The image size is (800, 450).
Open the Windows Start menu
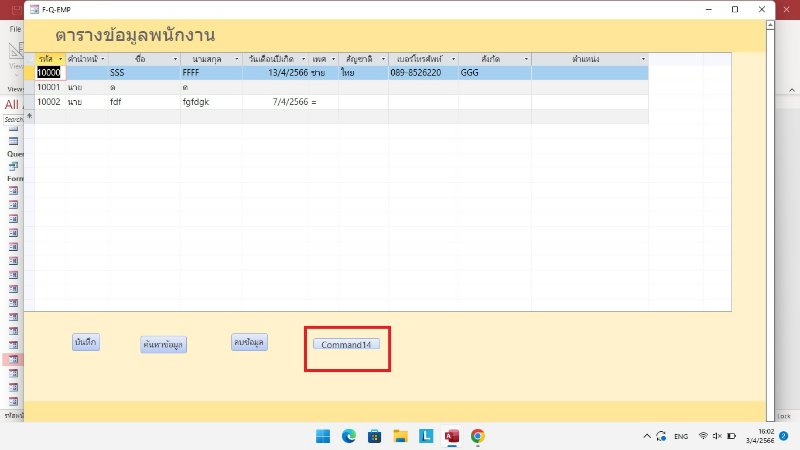323,436
